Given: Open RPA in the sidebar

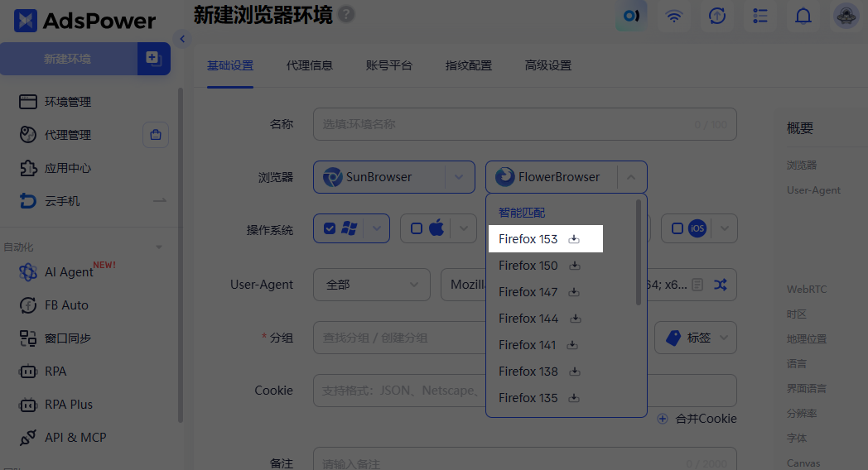Looking at the screenshot, I should pos(55,372).
